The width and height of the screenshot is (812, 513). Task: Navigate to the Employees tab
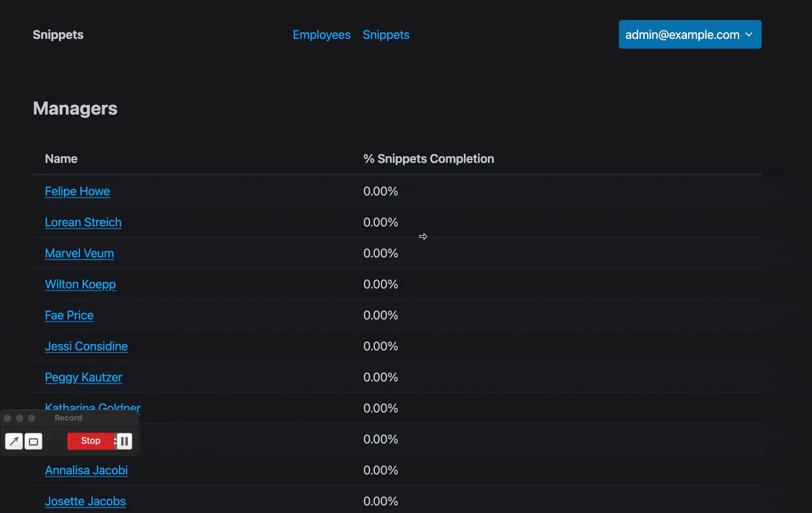(x=321, y=34)
